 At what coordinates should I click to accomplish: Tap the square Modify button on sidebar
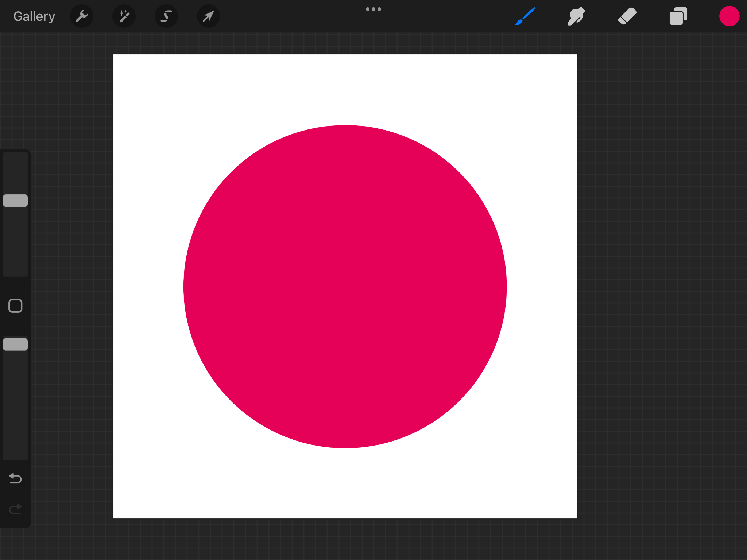(x=15, y=306)
